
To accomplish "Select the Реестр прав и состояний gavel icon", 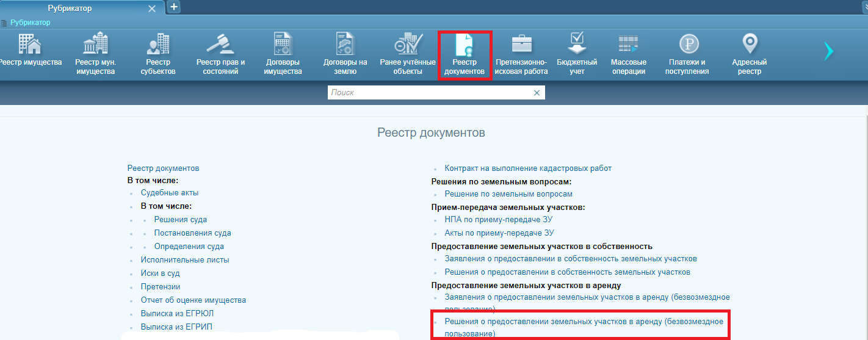I will (220, 45).
